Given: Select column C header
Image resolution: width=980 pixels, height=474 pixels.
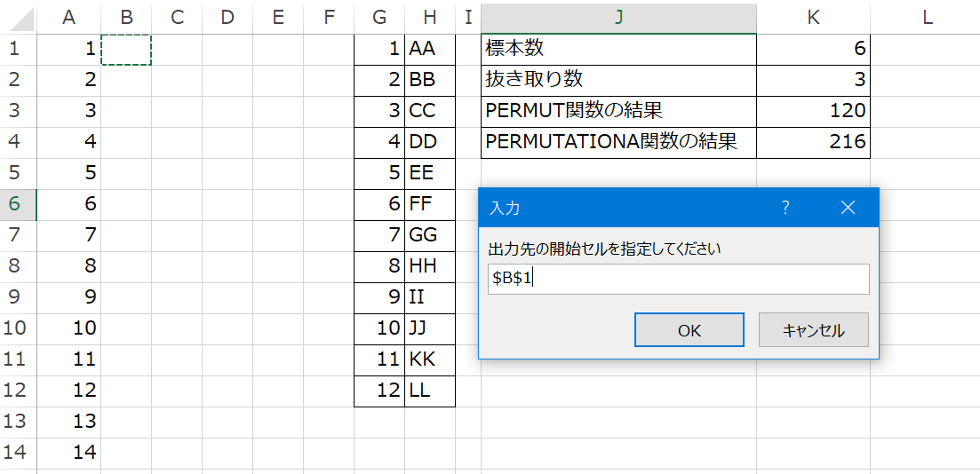Looking at the screenshot, I should tap(177, 18).
